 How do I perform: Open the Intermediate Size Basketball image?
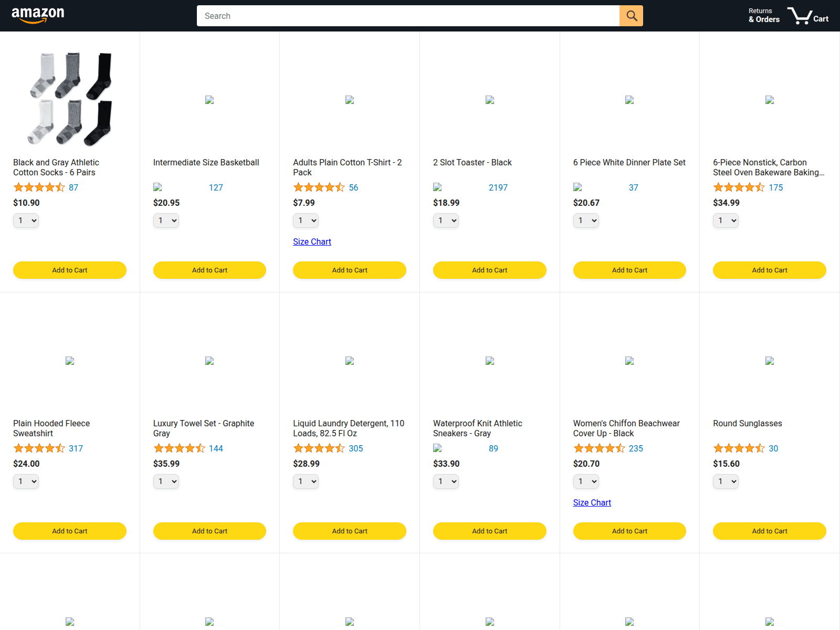pyautogui.click(x=209, y=100)
